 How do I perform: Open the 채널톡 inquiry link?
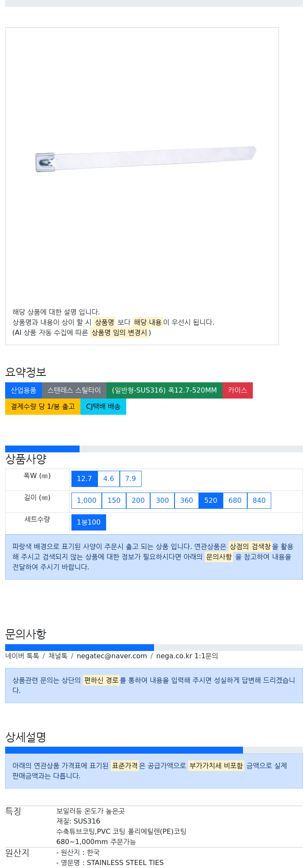[58, 656]
